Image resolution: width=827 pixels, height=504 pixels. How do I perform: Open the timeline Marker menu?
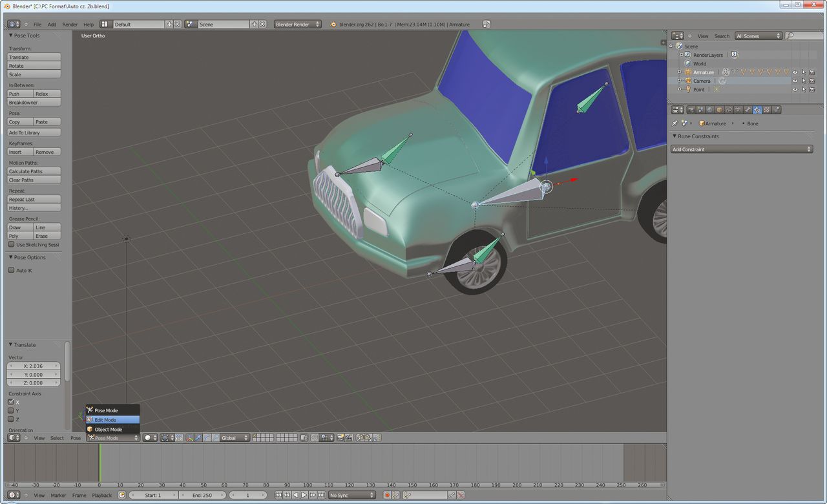[58, 495]
